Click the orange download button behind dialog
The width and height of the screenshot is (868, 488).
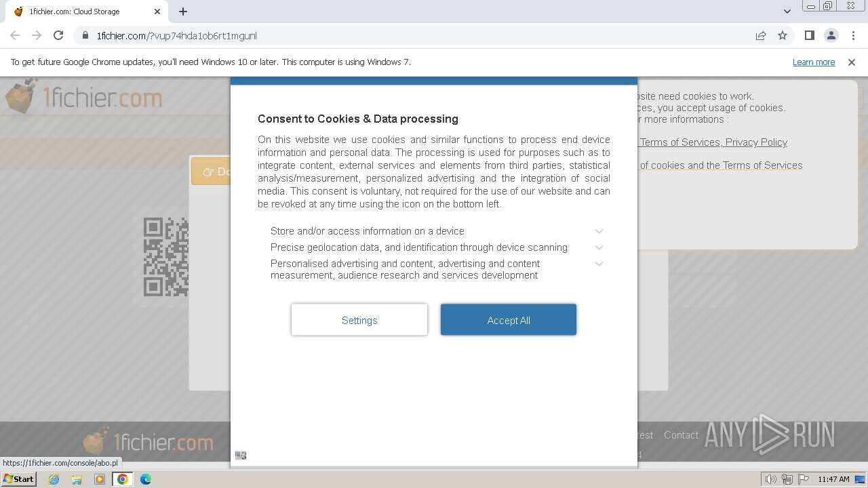click(x=211, y=171)
